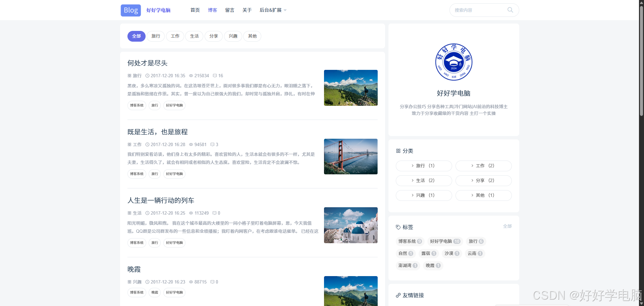Click the Golden Gate bridge thumbnail
This screenshot has height=306, width=644.
tap(351, 157)
